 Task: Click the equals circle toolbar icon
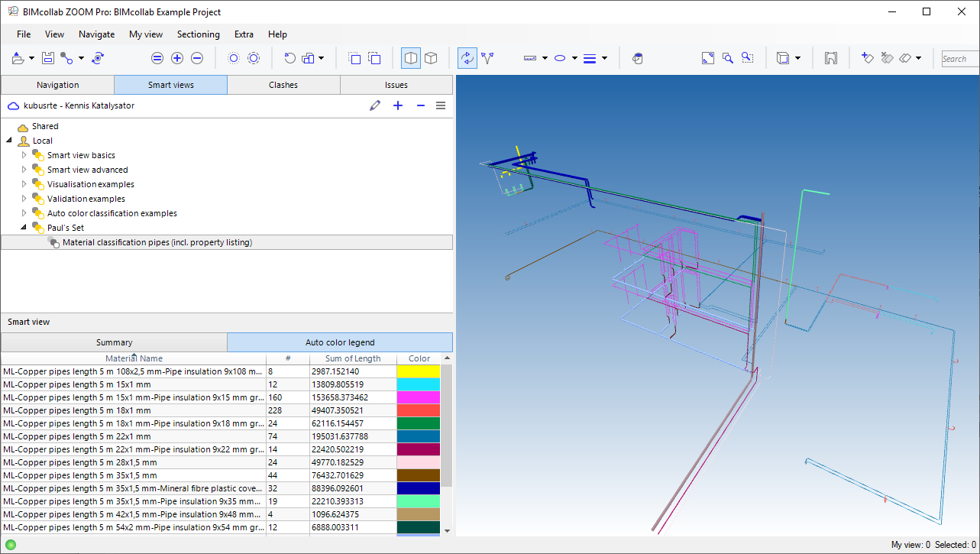pyautogui.click(x=157, y=58)
